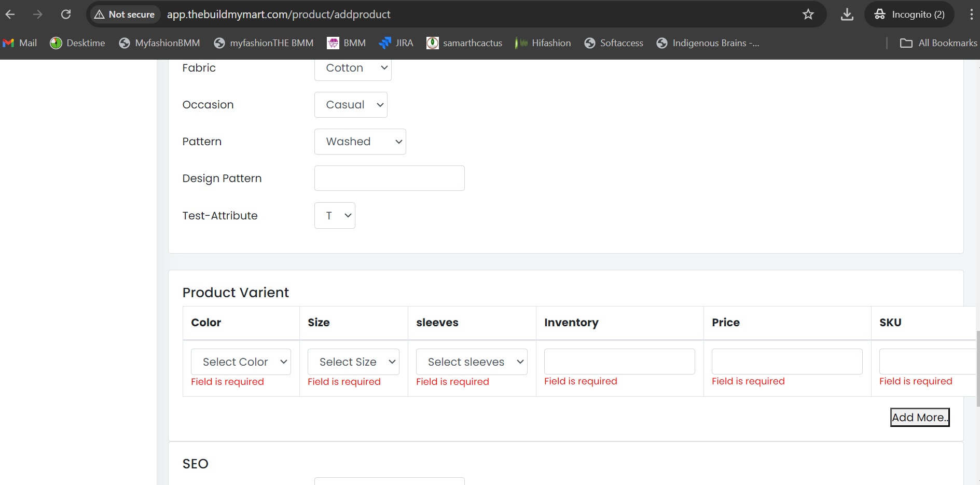
Task: Click Field is required under Select Color
Action: 227,382
